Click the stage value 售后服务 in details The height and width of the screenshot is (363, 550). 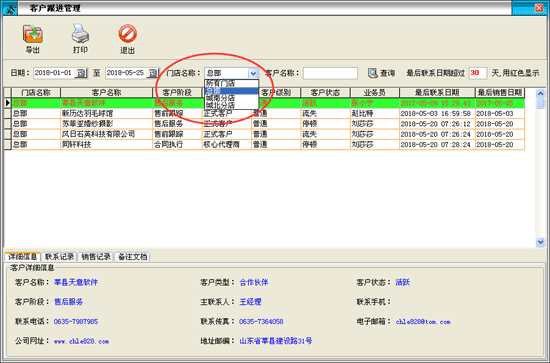(x=68, y=302)
